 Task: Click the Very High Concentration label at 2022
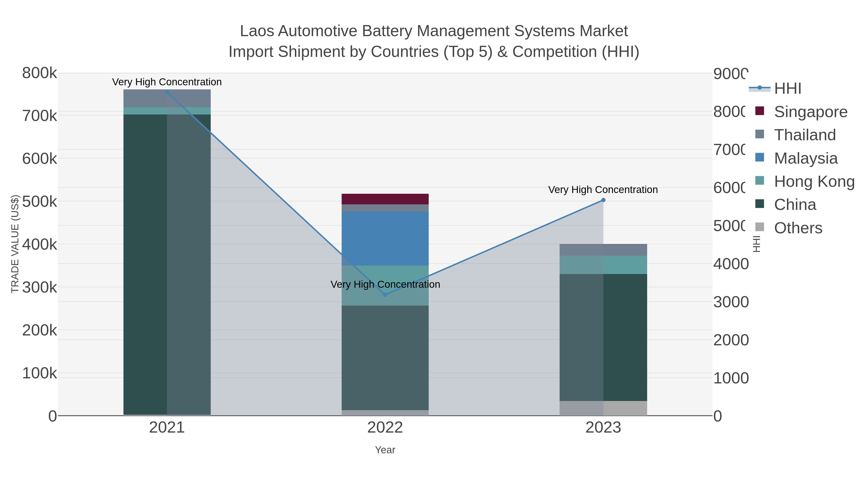(x=385, y=284)
